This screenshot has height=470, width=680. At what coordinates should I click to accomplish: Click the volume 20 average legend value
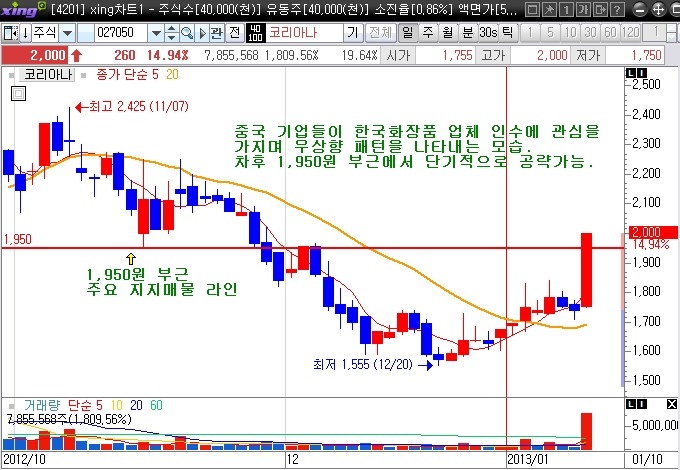[136, 405]
